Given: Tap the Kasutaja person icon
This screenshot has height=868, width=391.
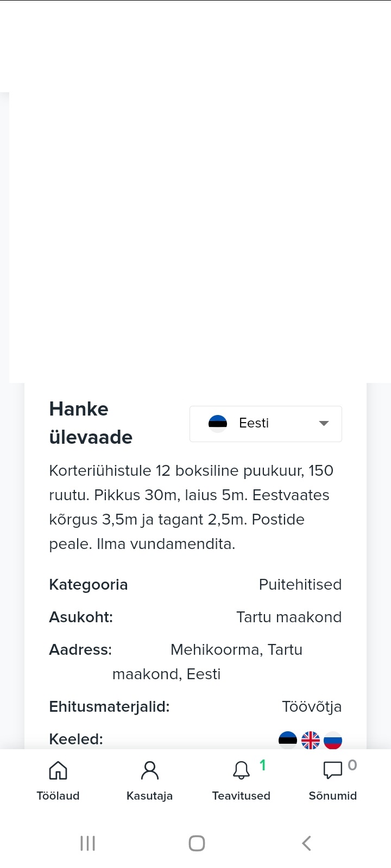Looking at the screenshot, I should tap(149, 770).
